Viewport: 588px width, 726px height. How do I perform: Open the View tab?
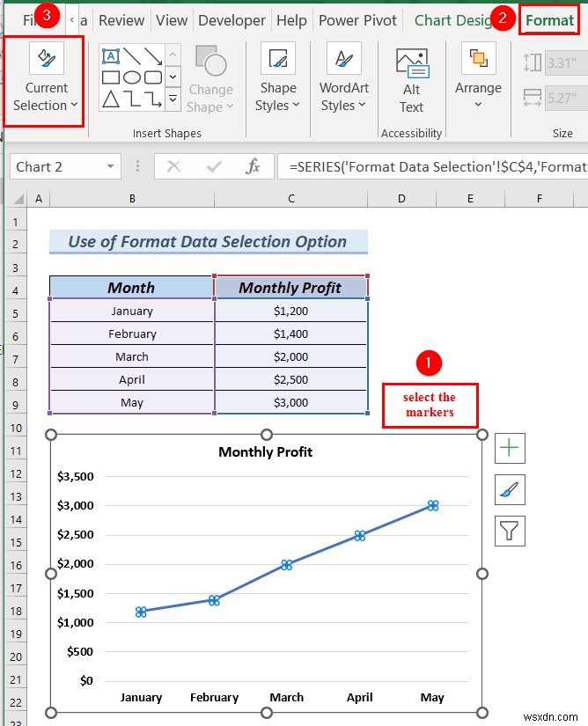tap(172, 20)
